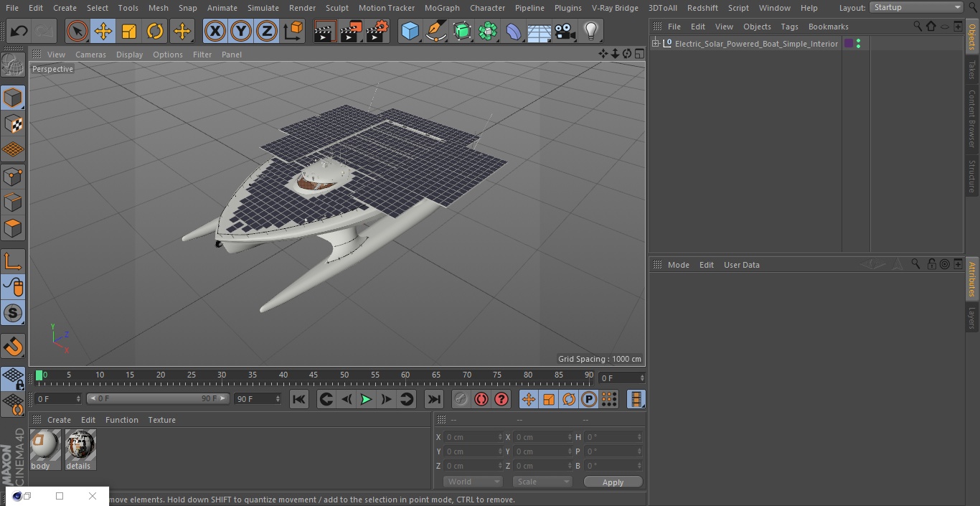Open the Bend deformer icon
980x506 pixels.
514,31
